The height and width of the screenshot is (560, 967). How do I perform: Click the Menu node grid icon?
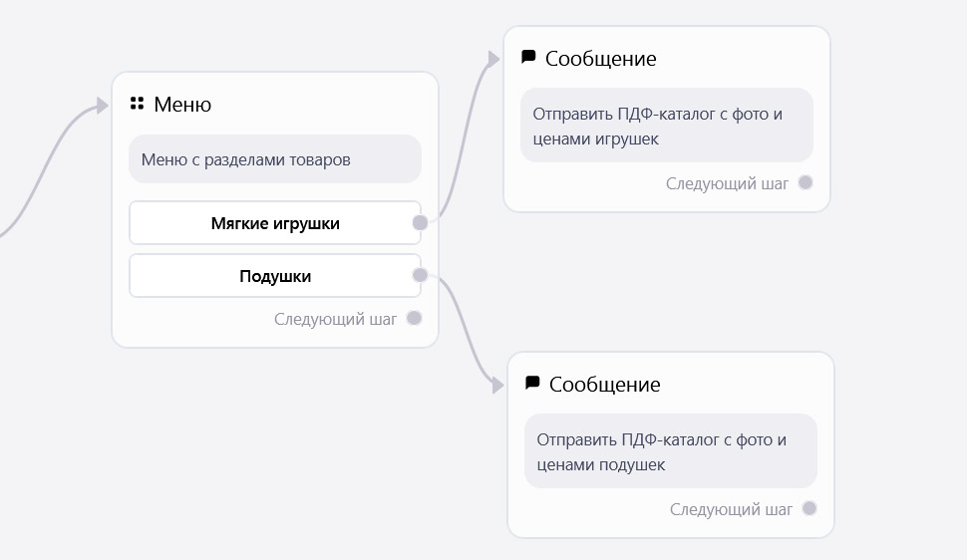(x=137, y=103)
